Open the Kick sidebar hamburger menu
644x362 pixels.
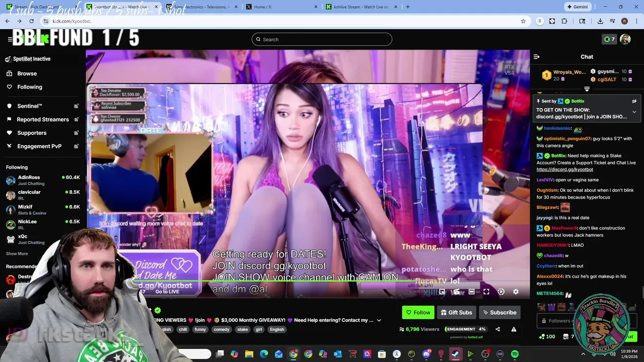pyautogui.click(x=10, y=39)
